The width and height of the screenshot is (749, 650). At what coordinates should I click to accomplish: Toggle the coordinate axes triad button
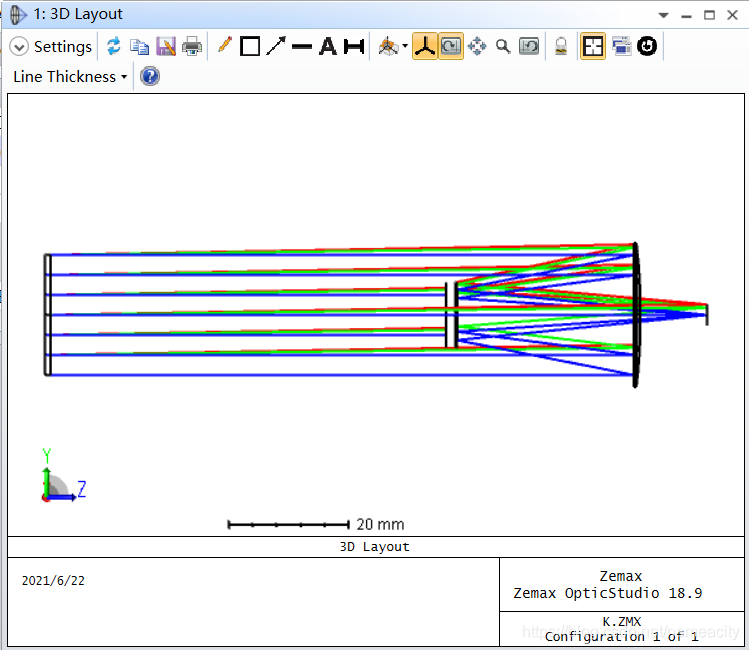point(425,46)
